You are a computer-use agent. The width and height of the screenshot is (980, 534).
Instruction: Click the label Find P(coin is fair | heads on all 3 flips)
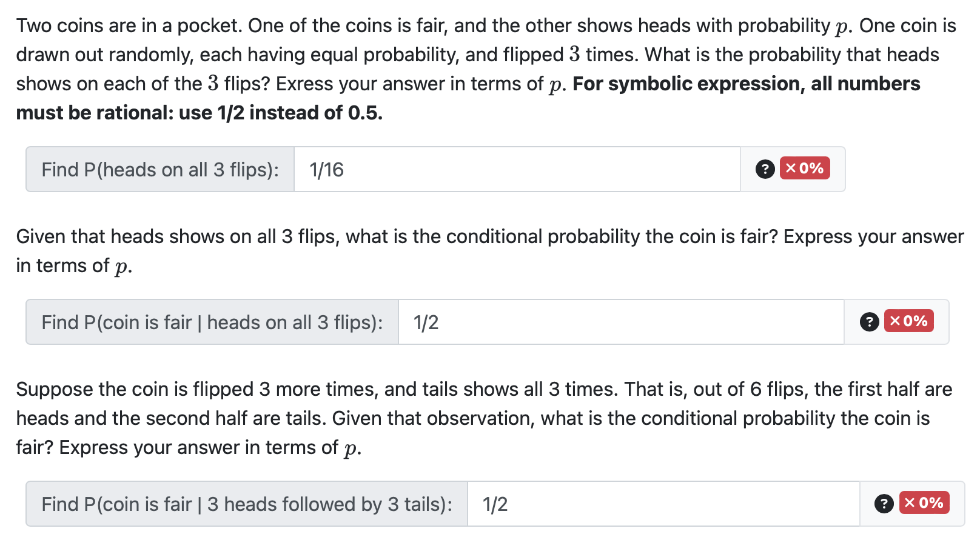click(211, 322)
